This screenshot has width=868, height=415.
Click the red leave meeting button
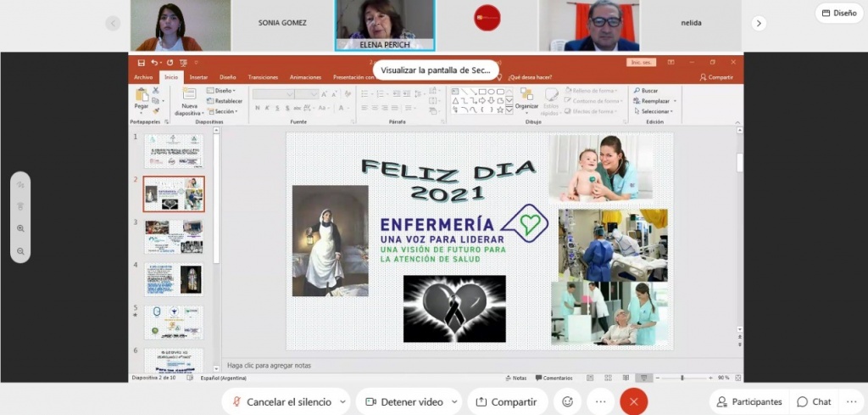634,401
